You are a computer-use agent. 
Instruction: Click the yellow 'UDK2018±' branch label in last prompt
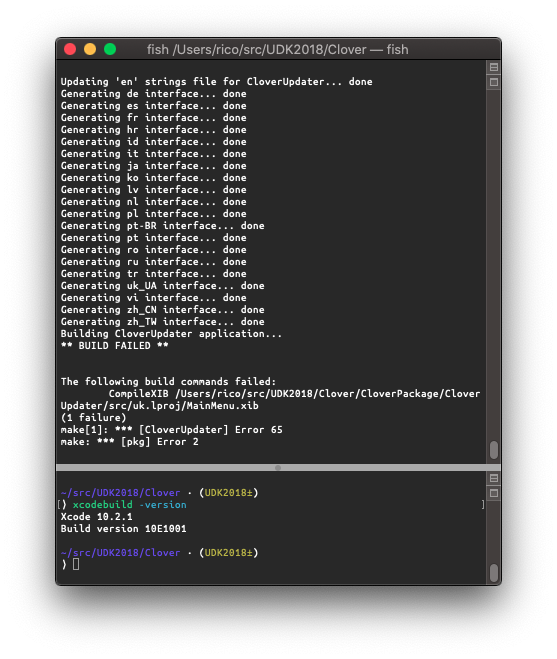[229, 553]
